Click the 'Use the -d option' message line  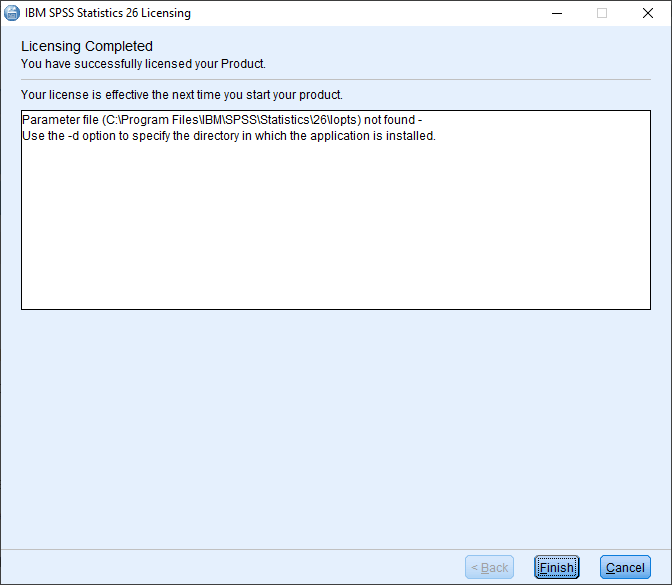coord(229,136)
